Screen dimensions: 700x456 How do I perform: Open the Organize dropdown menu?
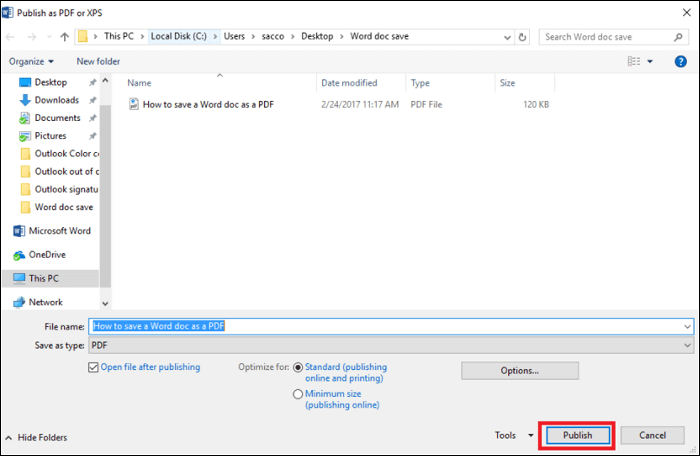click(31, 61)
